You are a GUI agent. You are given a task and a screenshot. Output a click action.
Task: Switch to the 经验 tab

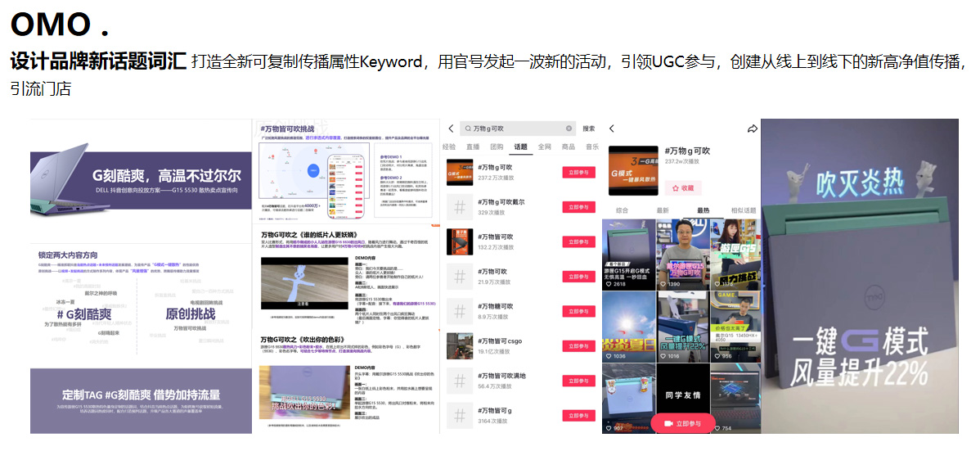coord(449,147)
